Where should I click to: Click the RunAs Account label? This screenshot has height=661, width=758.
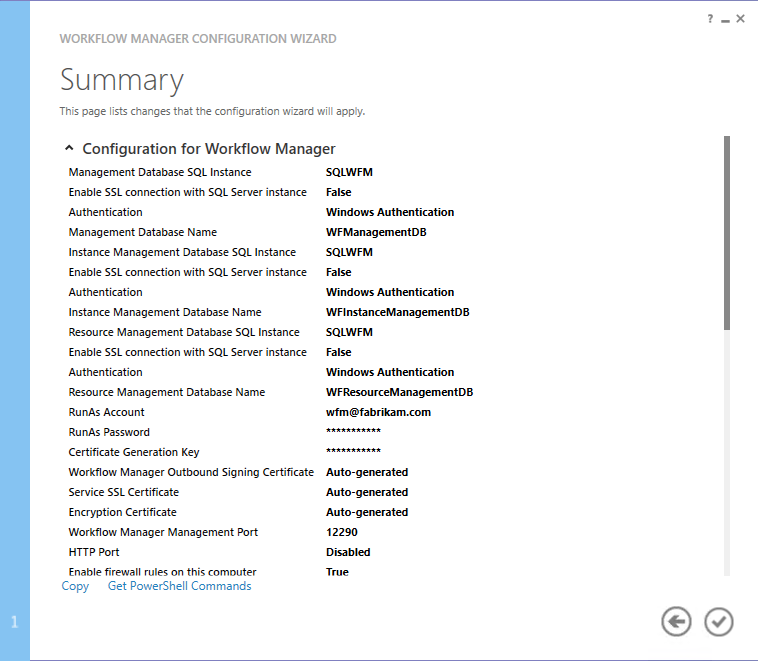click(x=106, y=412)
